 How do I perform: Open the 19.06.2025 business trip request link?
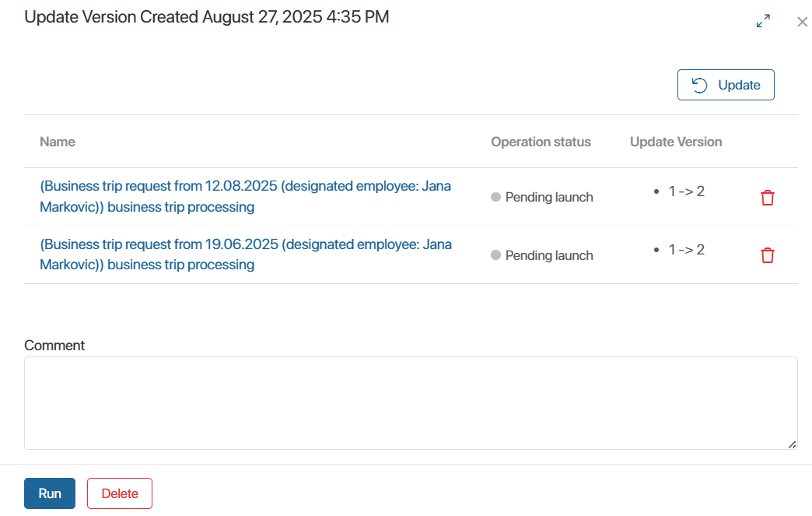point(246,254)
